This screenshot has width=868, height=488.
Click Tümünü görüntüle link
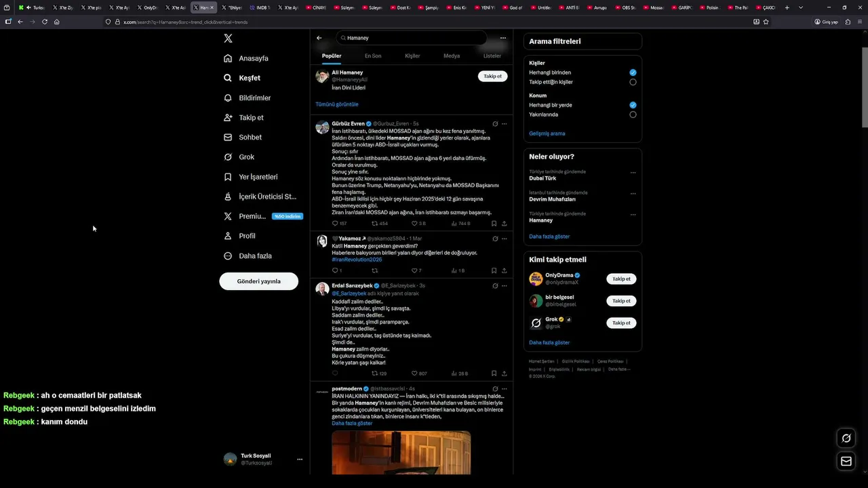point(336,104)
